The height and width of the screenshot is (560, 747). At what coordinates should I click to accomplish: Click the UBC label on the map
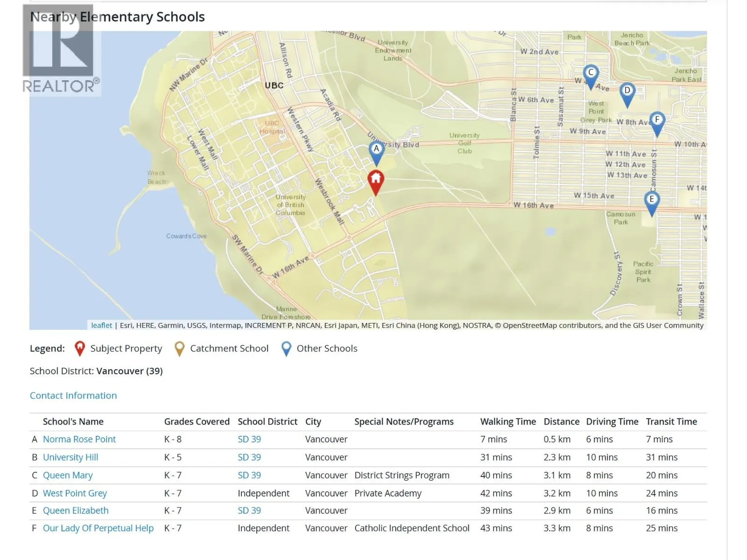click(274, 85)
